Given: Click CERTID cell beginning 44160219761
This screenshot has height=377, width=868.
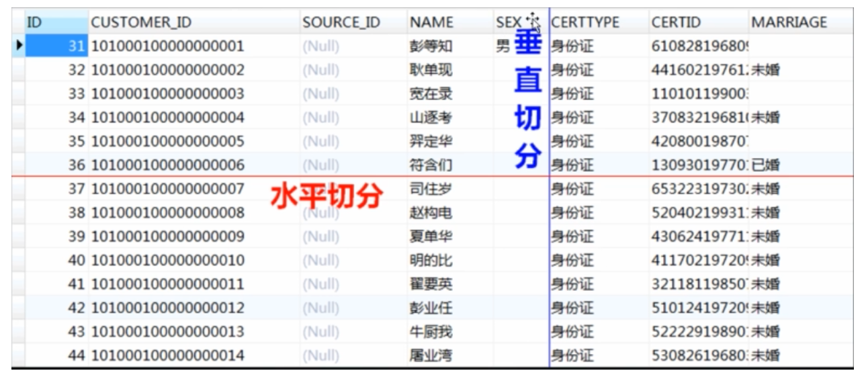Looking at the screenshot, I should [699, 70].
